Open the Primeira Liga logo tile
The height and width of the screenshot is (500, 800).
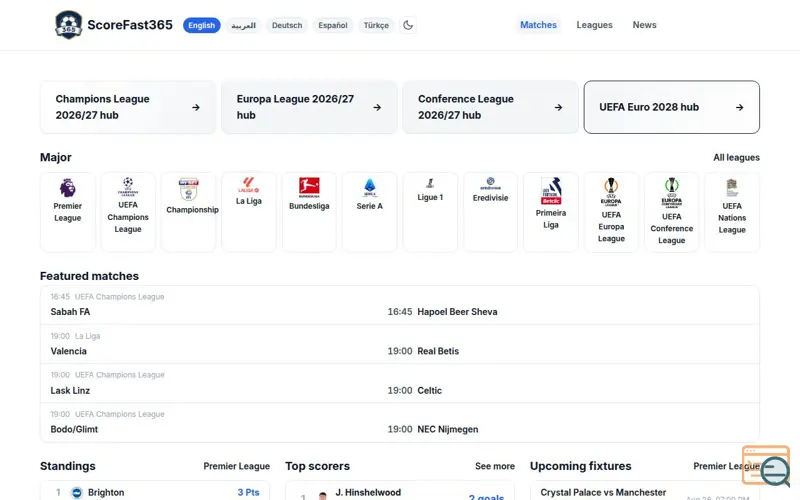point(551,212)
